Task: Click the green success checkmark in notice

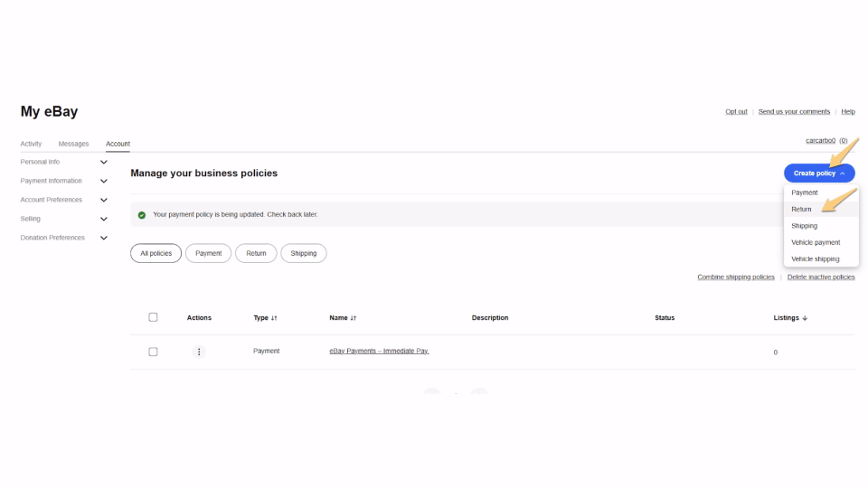Action: coord(142,215)
